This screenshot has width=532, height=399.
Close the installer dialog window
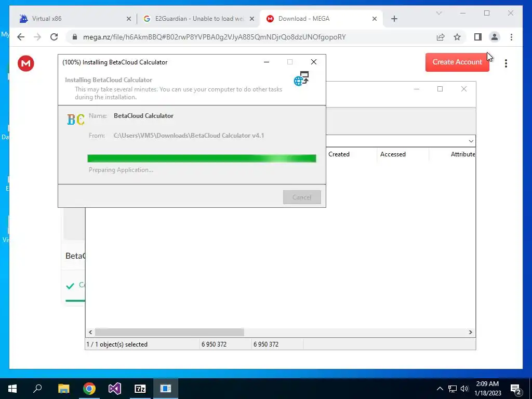[313, 62]
